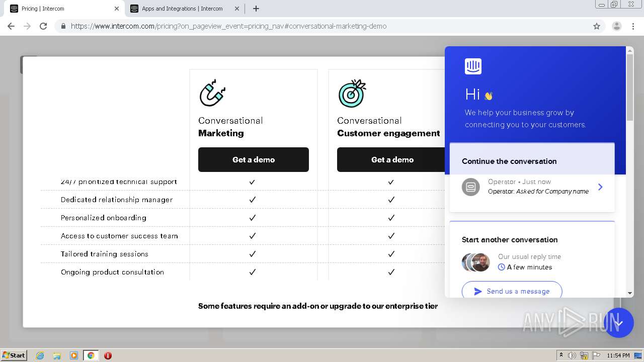Click the browser back arrow

click(11, 26)
